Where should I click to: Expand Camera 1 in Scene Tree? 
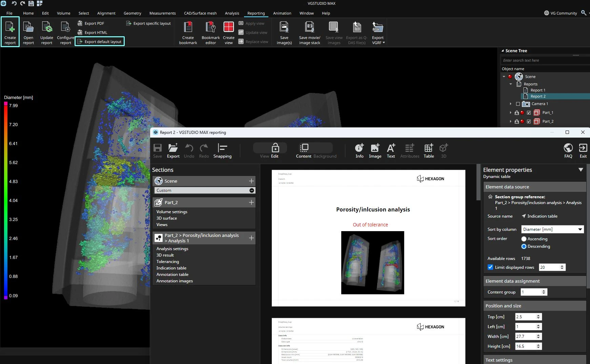(x=511, y=104)
